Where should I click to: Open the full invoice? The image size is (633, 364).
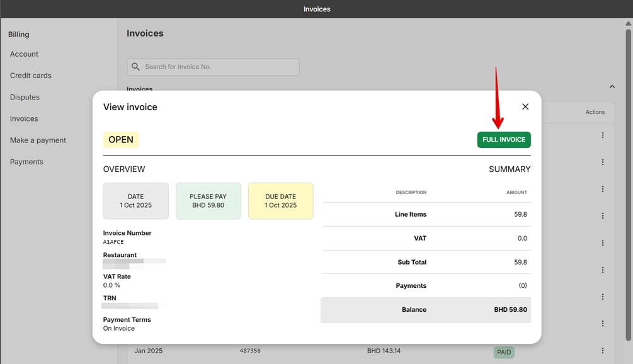click(x=504, y=140)
